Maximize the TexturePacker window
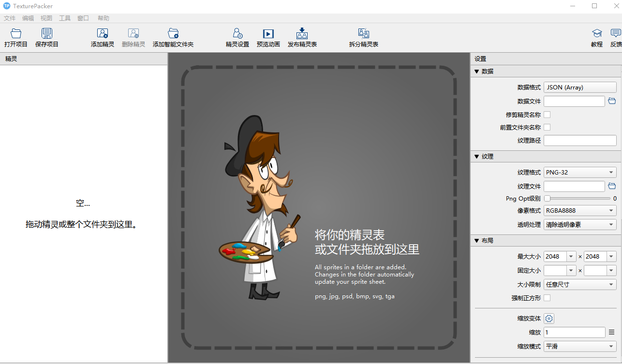Screen dimensions: 622x364 (x=594, y=6)
